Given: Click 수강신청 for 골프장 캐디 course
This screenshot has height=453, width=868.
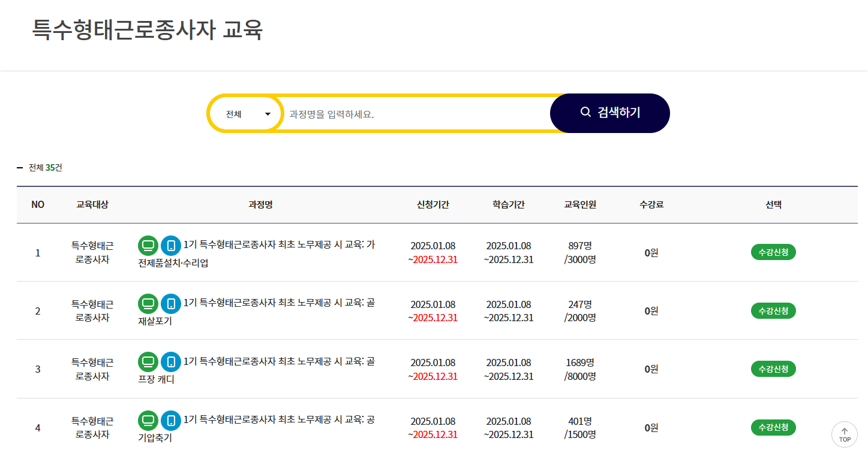Looking at the screenshot, I should (x=773, y=369).
